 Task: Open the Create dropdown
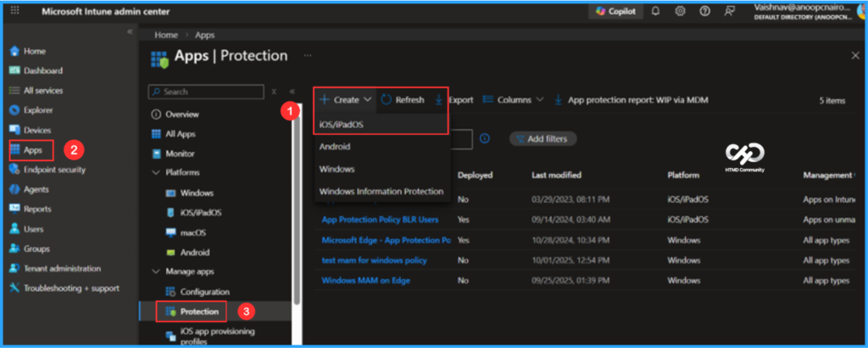346,100
